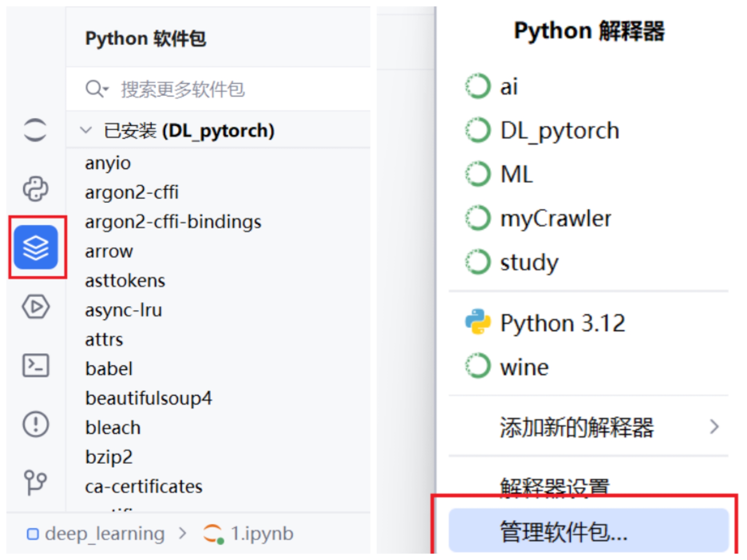Click the 1.ipynb breadcrumb file

tap(261, 534)
